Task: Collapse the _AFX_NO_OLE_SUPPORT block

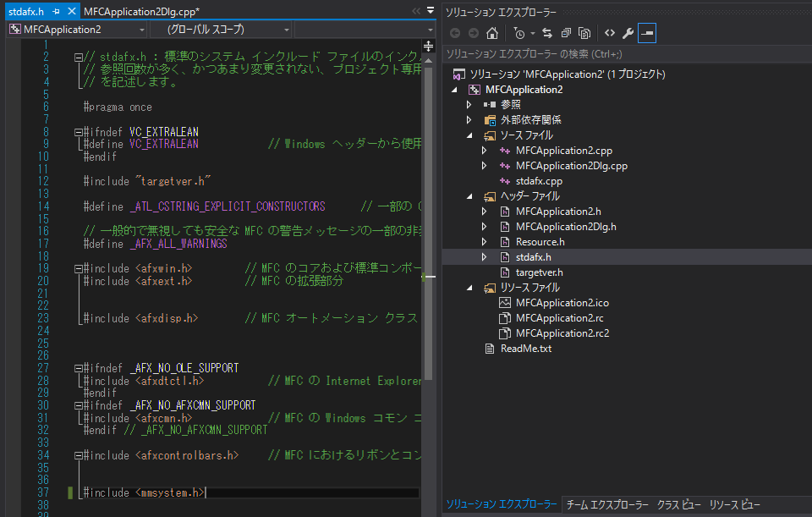Action: point(79,368)
